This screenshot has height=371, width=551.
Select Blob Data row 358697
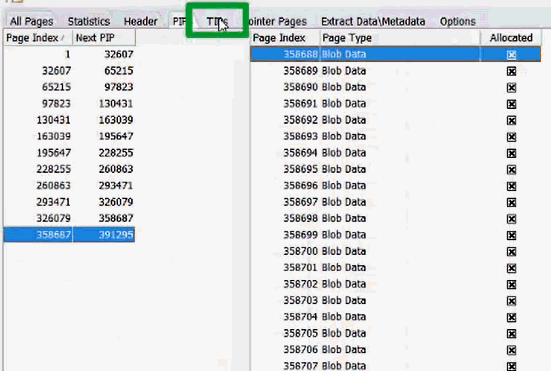point(396,202)
